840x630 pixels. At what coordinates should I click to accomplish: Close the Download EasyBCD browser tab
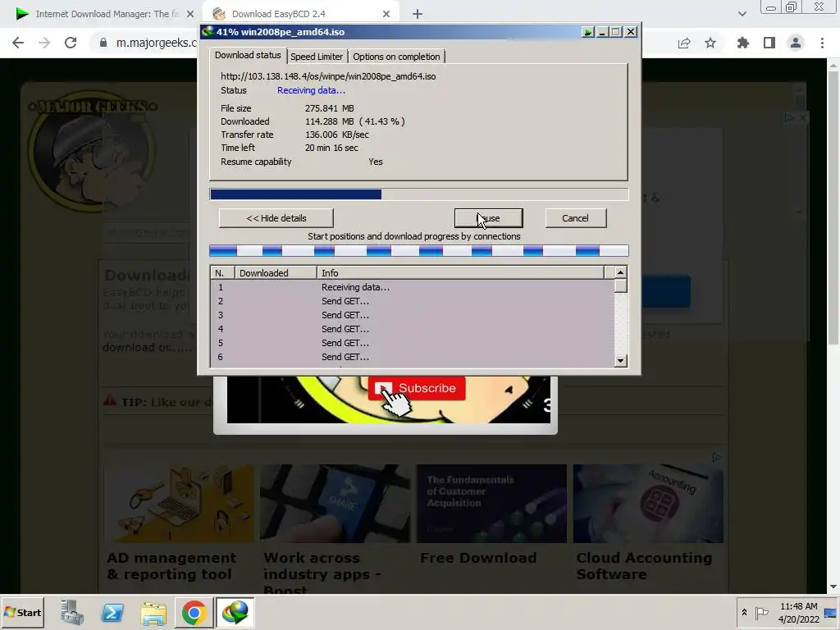click(x=386, y=14)
